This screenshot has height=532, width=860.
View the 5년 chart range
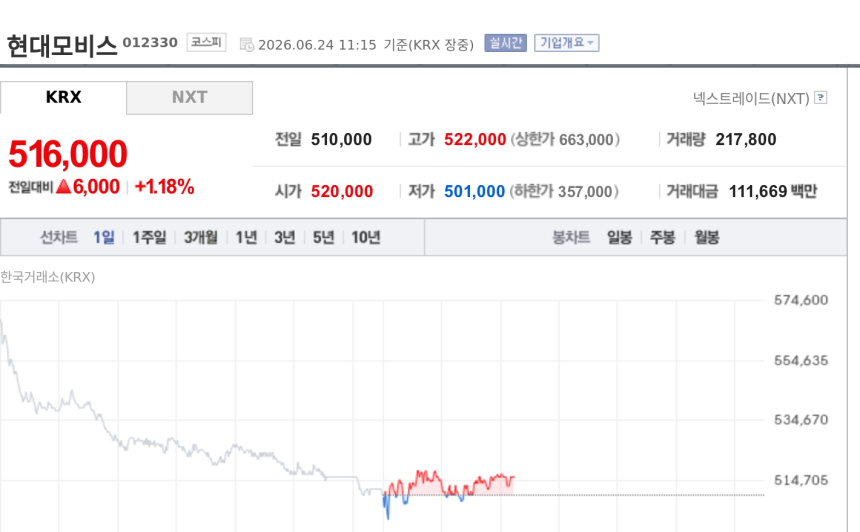[x=323, y=237]
